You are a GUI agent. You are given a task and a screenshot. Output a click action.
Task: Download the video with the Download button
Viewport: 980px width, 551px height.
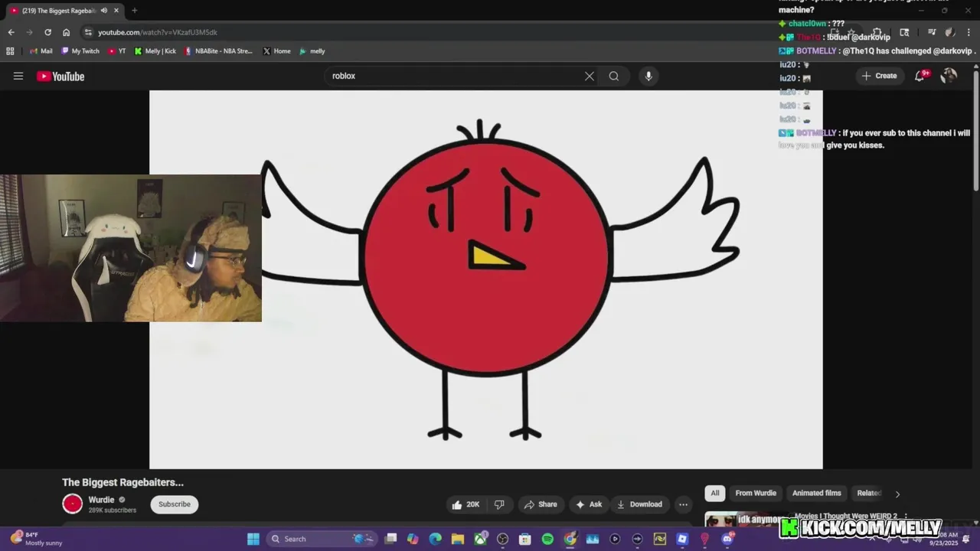pyautogui.click(x=639, y=504)
